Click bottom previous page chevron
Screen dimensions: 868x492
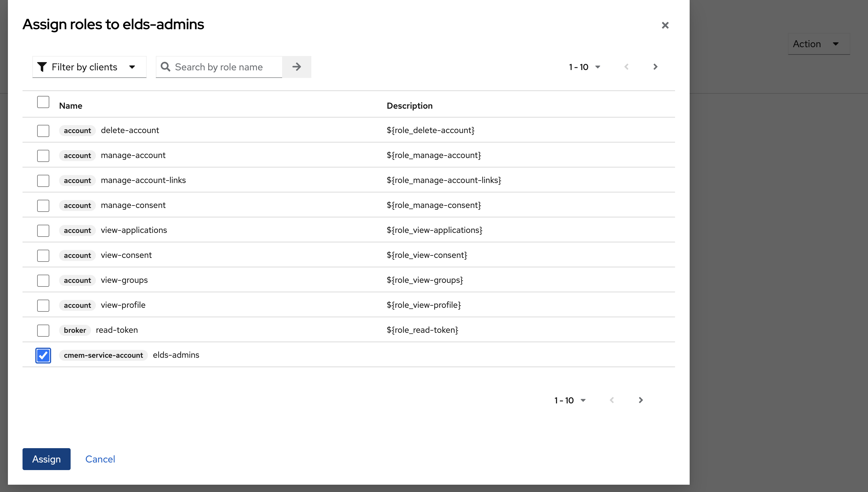(x=612, y=400)
